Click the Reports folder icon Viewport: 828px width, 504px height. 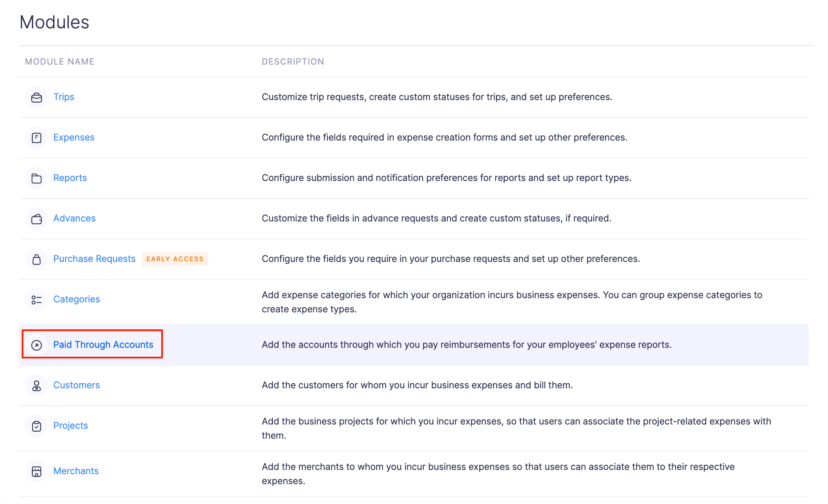[37, 178]
